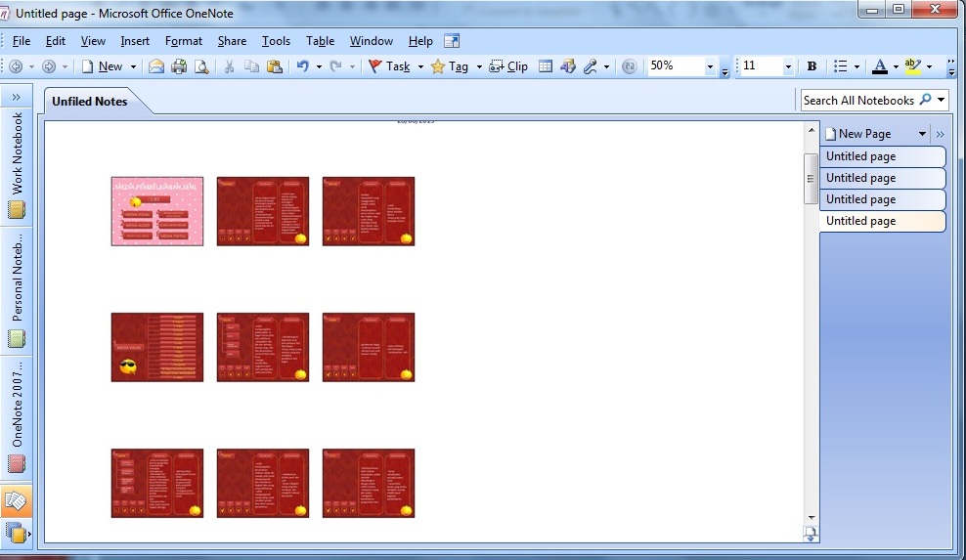Open the Table menu
966x560 pixels.
click(321, 41)
